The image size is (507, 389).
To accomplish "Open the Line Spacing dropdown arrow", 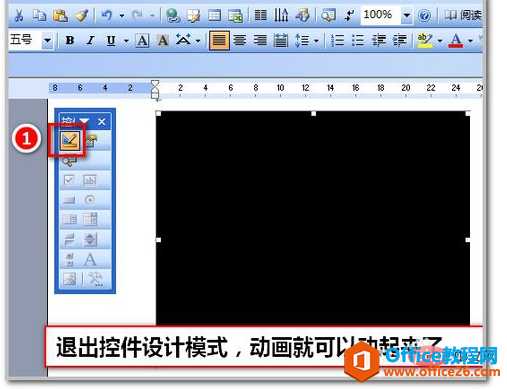I will tap(316, 41).
